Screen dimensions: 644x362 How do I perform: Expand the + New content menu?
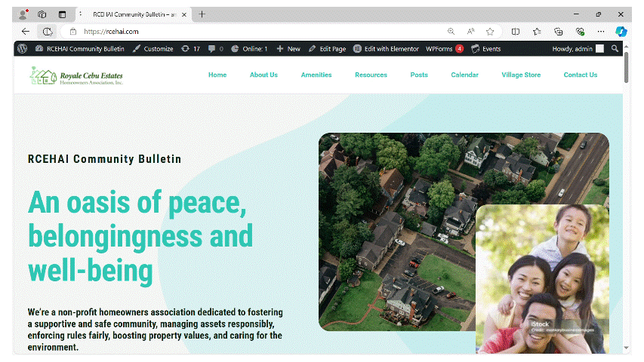[x=288, y=49]
